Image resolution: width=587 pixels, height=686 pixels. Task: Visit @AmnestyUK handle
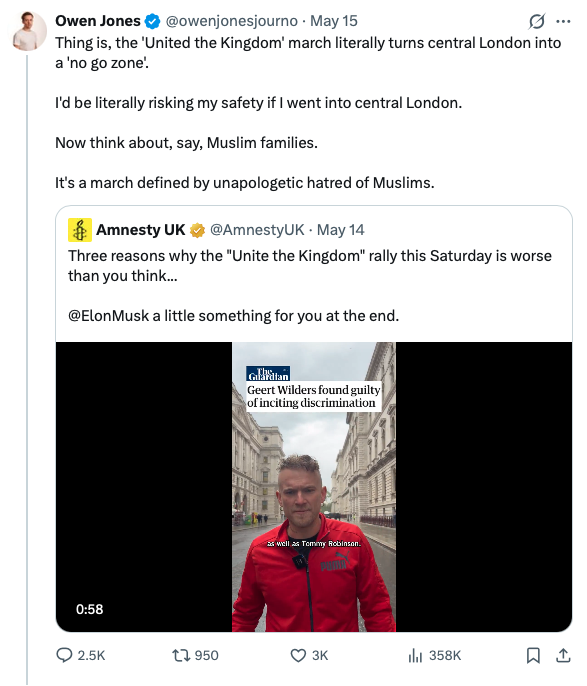coord(257,230)
